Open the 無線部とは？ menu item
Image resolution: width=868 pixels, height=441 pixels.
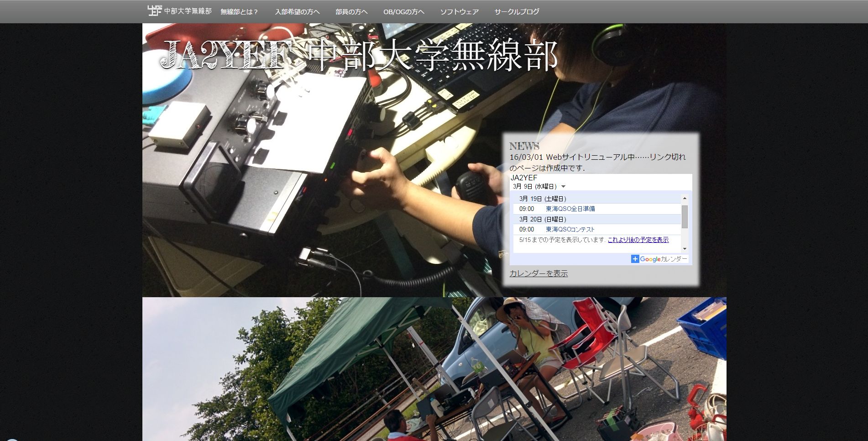pos(239,12)
